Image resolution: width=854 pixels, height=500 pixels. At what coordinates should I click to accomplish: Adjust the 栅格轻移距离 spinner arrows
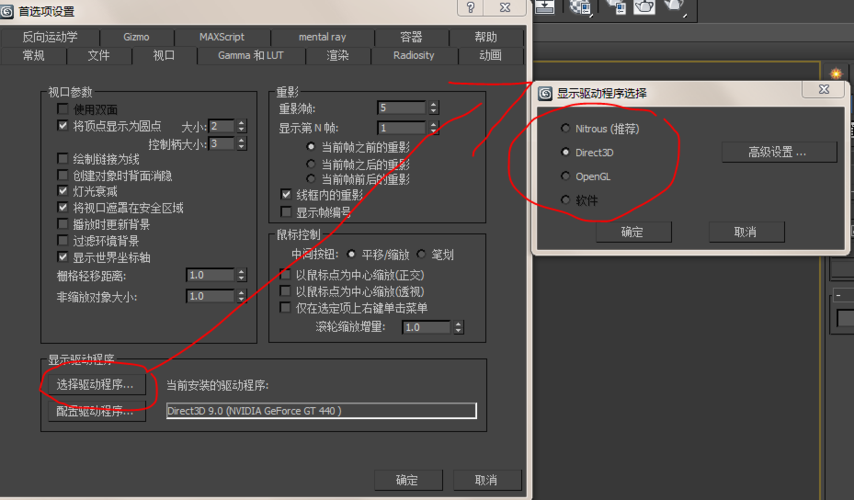click(241, 275)
